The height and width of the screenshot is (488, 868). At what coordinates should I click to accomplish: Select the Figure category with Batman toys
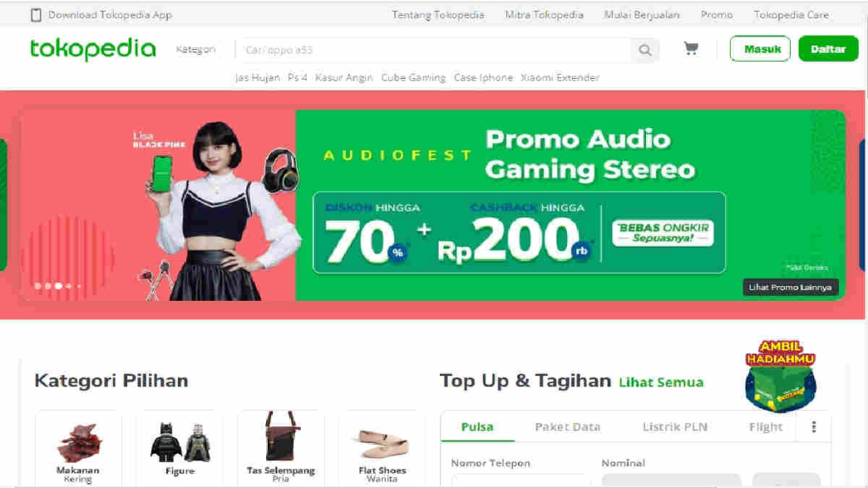pos(180,448)
